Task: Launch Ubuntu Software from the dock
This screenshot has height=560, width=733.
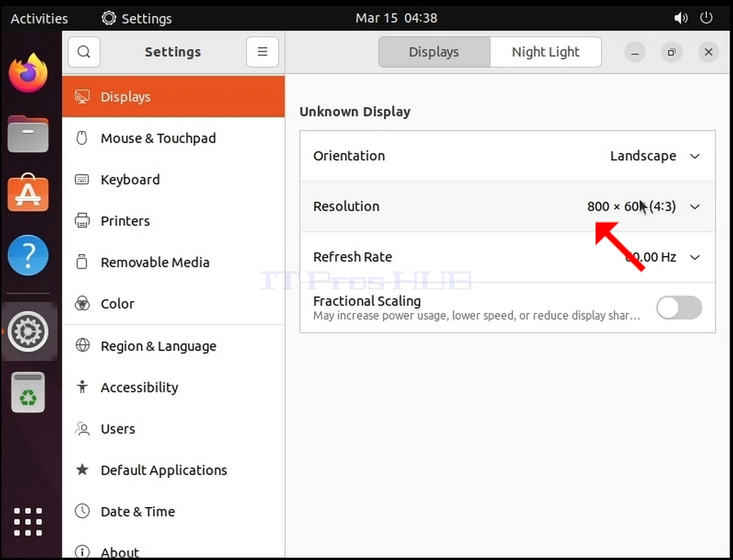Action: click(x=28, y=192)
